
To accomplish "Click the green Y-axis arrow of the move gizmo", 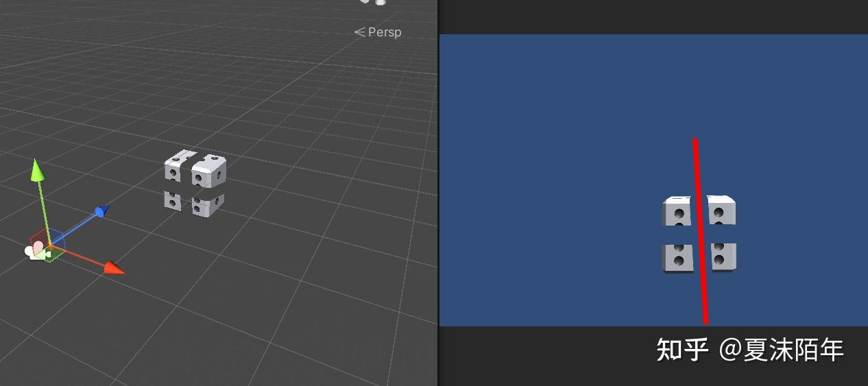I will point(38,169).
